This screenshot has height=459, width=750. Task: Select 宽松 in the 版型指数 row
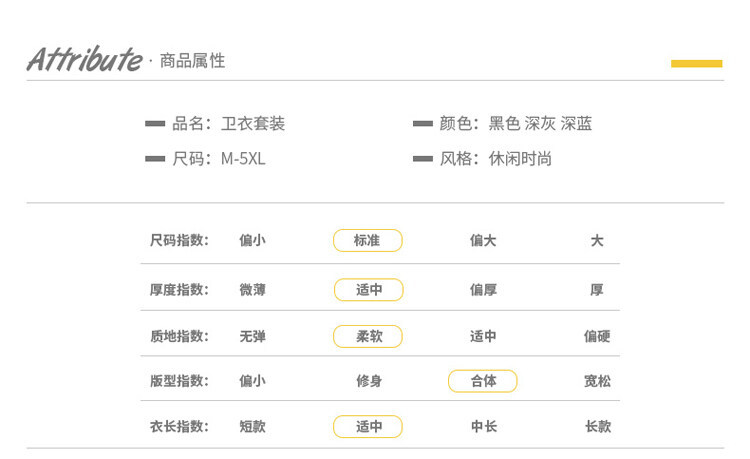pyautogui.click(x=597, y=381)
